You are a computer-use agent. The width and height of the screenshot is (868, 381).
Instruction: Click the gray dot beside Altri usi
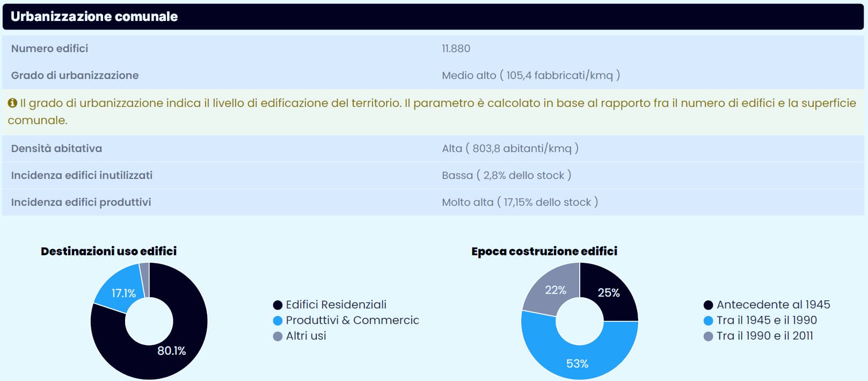click(x=278, y=336)
